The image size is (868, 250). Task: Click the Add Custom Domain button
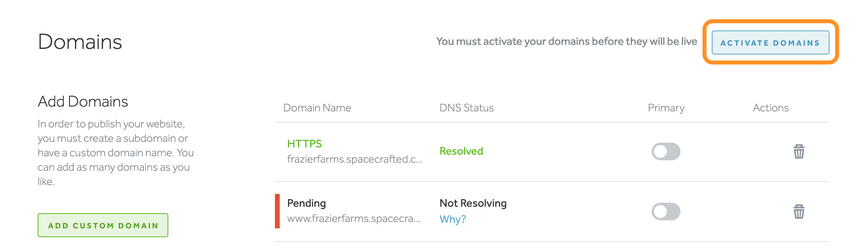pos(103,225)
